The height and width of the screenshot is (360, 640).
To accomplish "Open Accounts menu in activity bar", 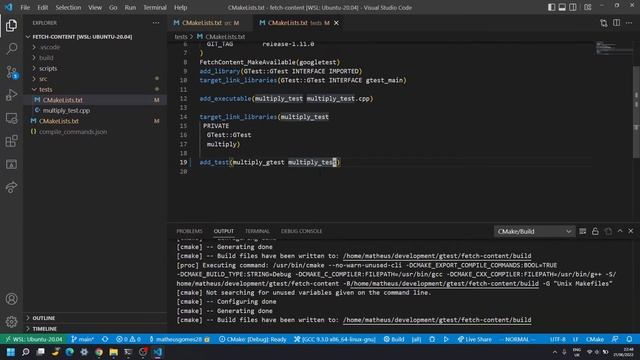I will click(11, 299).
